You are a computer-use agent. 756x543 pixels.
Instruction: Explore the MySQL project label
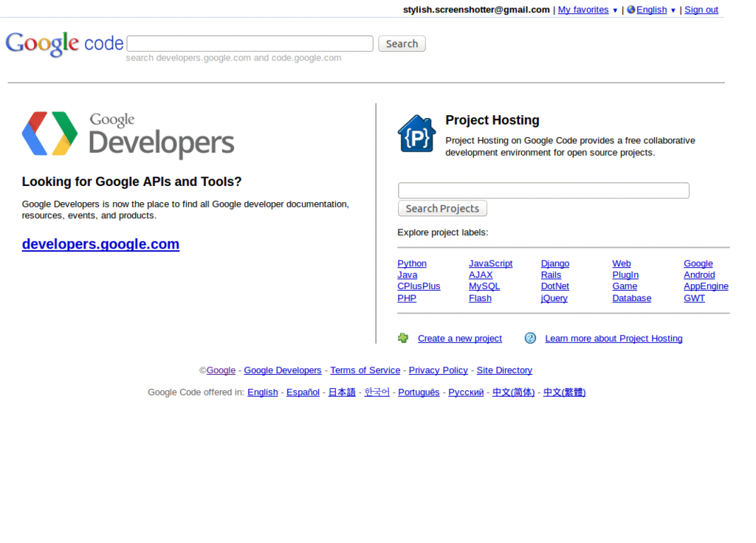(484, 286)
